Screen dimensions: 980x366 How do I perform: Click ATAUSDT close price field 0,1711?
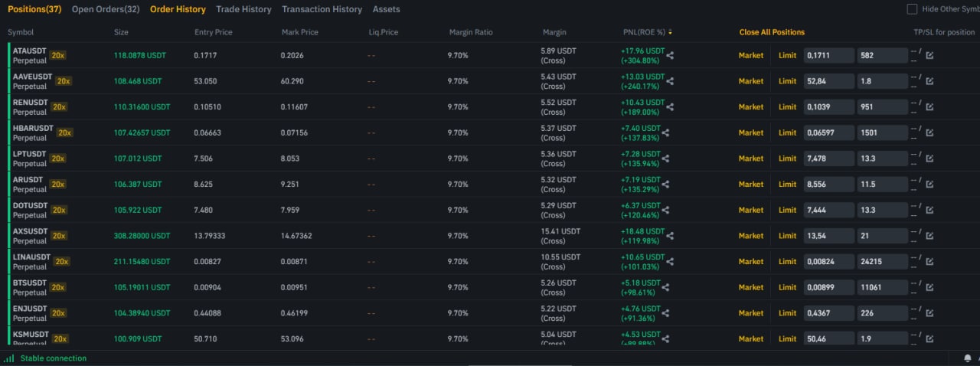(x=828, y=55)
